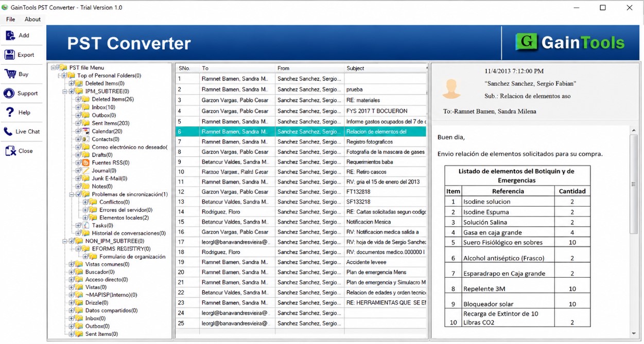Collapse the PST file Menu root node
Screen dimensions: 644x344
tap(52, 67)
